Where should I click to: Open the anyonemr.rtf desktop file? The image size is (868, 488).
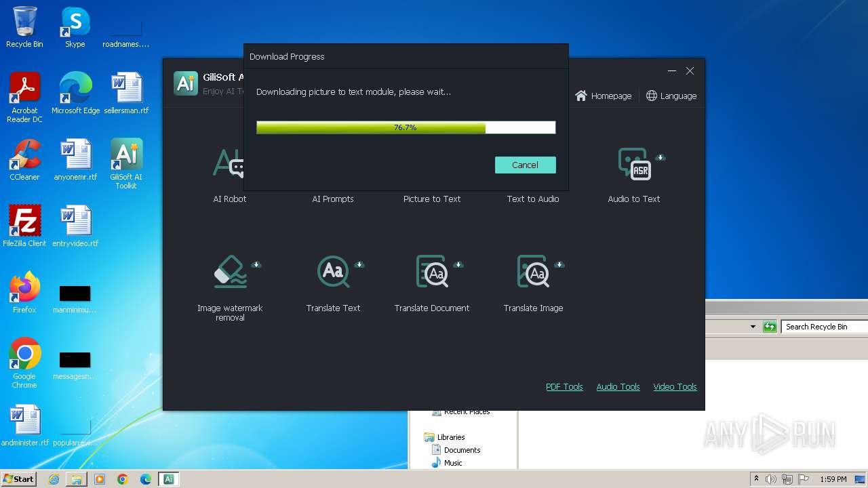[75, 160]
